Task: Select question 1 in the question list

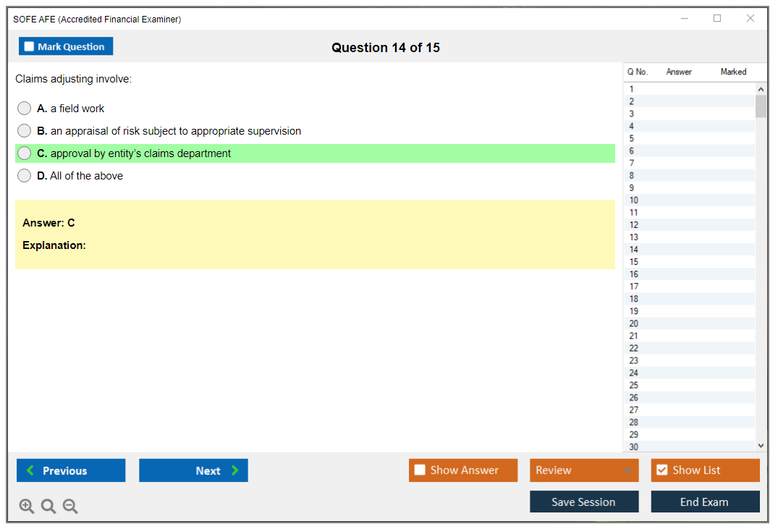Action: (632, 89)
